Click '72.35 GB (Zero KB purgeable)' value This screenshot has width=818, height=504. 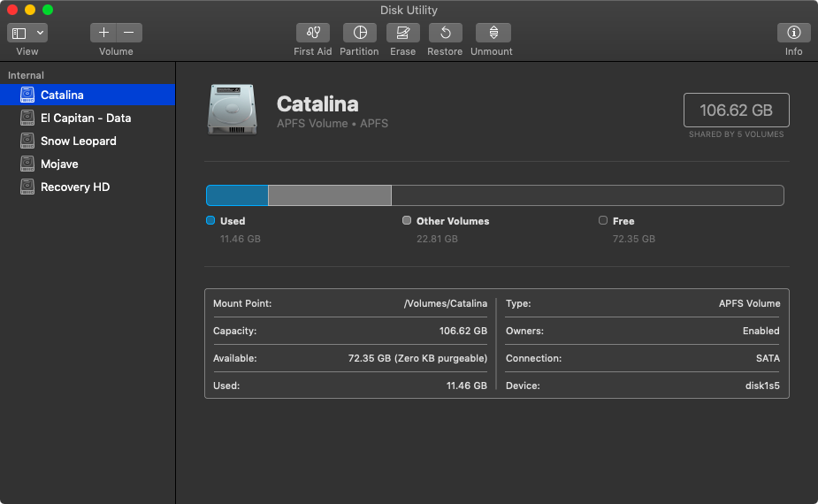coord(418,358)
